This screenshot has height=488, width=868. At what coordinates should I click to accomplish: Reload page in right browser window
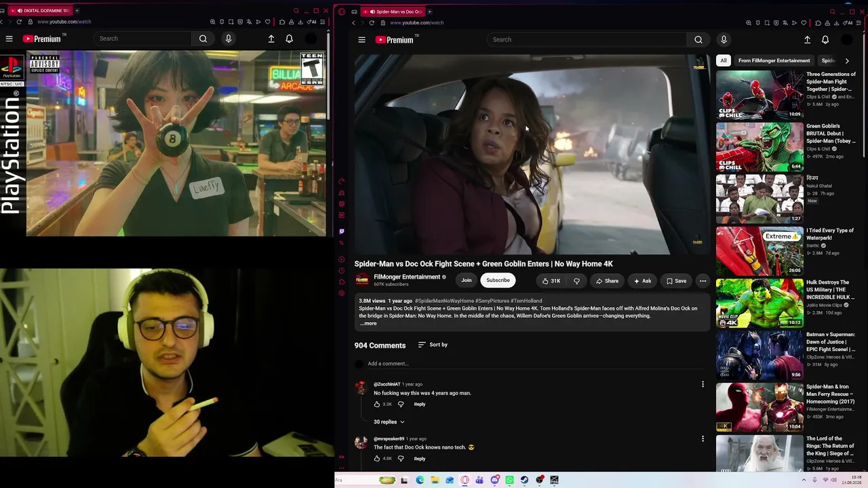click(372, 22)
